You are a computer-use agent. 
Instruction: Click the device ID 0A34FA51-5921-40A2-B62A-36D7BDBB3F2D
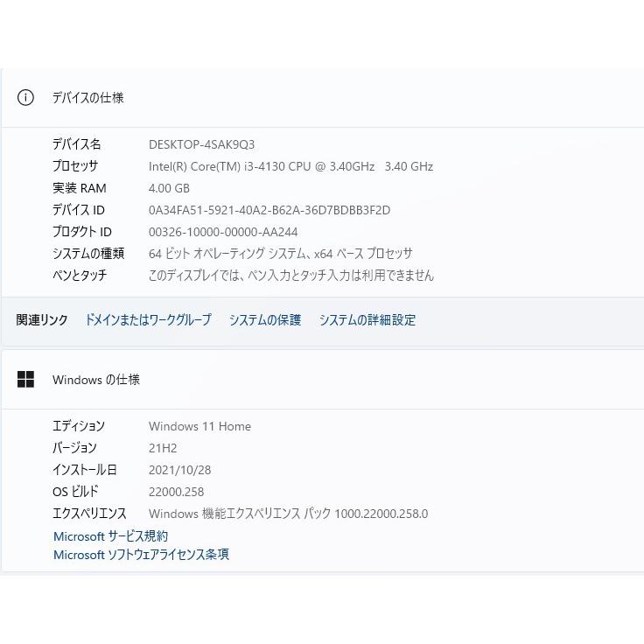pyautogui.click(x=269, y=210)
